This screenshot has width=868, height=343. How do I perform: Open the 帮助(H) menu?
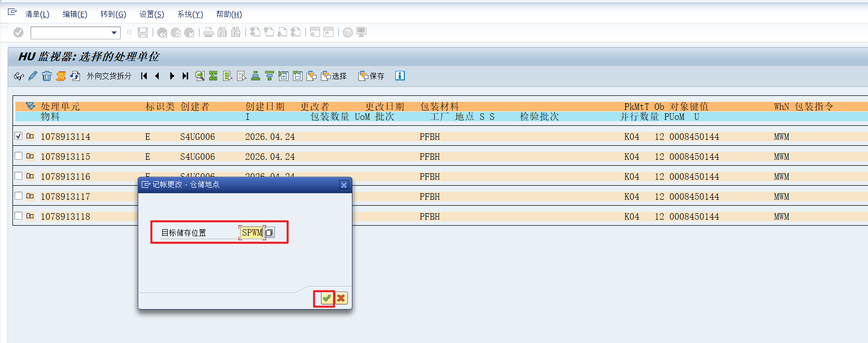click(x=229, y=14)
